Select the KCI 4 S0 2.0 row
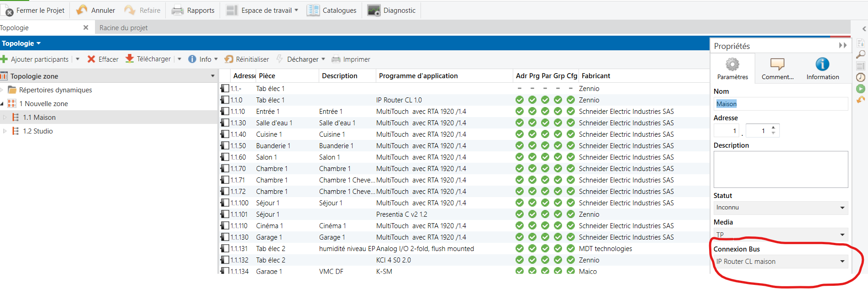The width and height of the screenshot is (868, 289). pyautogui.click(x=464, y=260)
